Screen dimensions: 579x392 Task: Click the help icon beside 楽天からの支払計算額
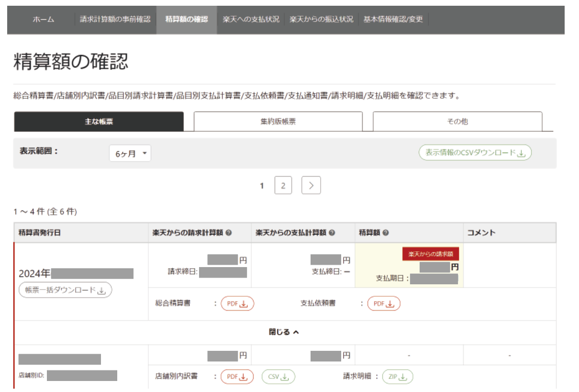tap(332, 233)
